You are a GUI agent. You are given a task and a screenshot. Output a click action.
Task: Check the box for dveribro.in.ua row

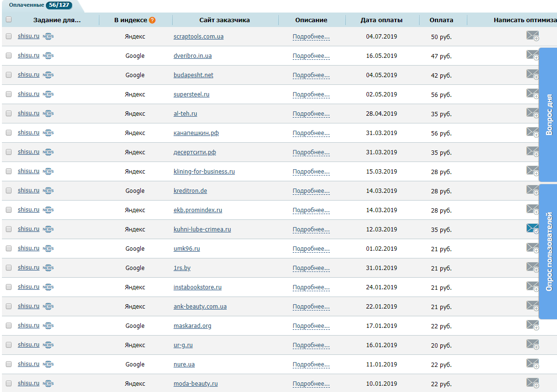9,55
